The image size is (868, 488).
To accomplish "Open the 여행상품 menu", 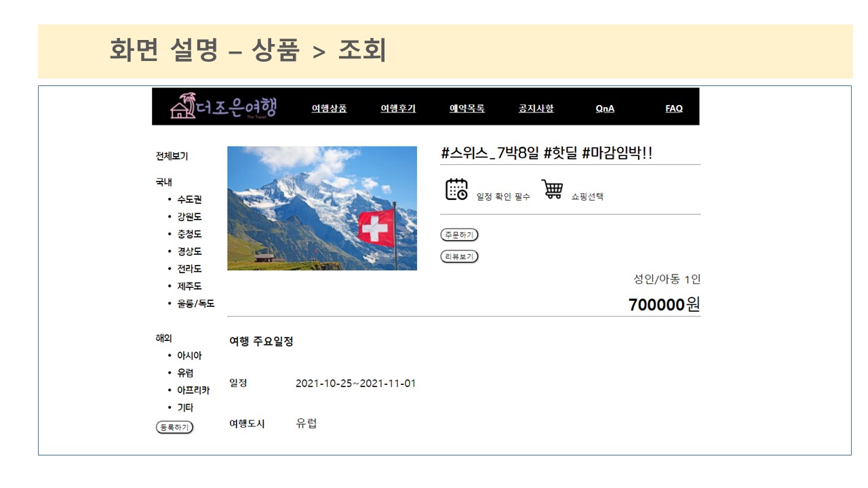I will [x=329, y=108].
